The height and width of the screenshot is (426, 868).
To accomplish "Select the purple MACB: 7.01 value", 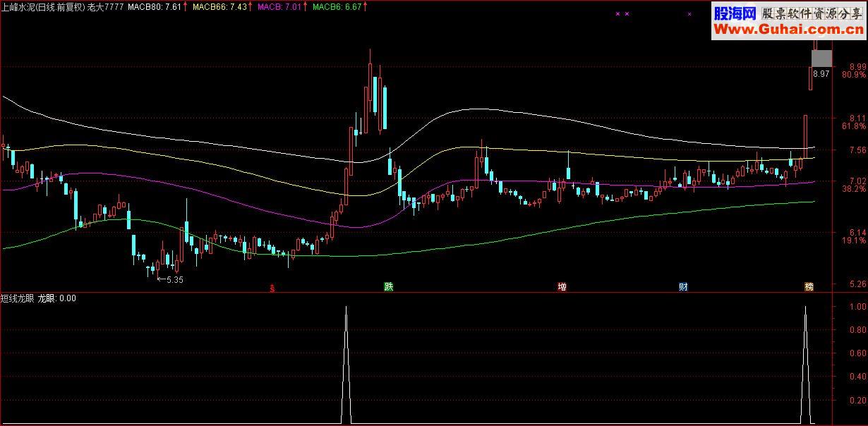I will (281, 6).
